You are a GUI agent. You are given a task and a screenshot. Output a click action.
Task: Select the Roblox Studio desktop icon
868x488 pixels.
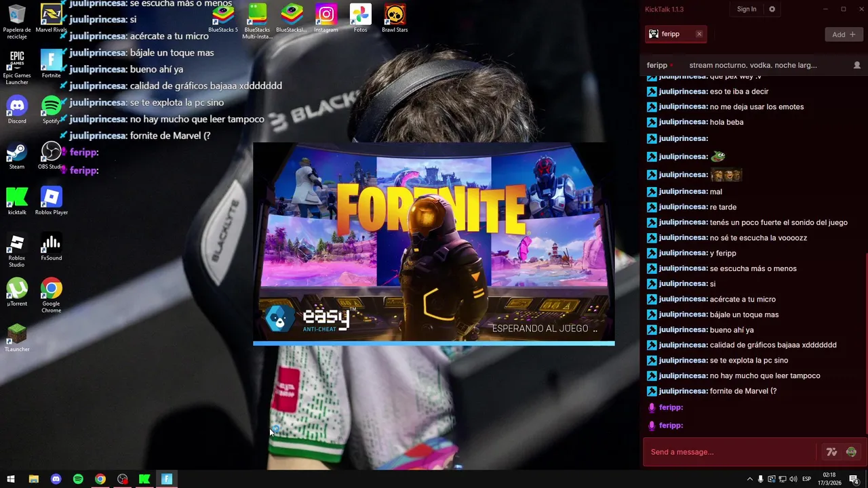(x=17, y=250)
